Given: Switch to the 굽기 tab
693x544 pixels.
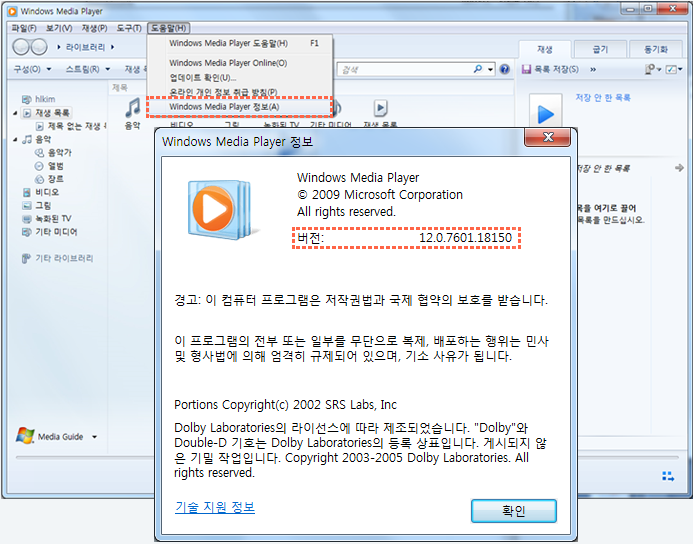Looking at the screenshot, I should point(600,49).
